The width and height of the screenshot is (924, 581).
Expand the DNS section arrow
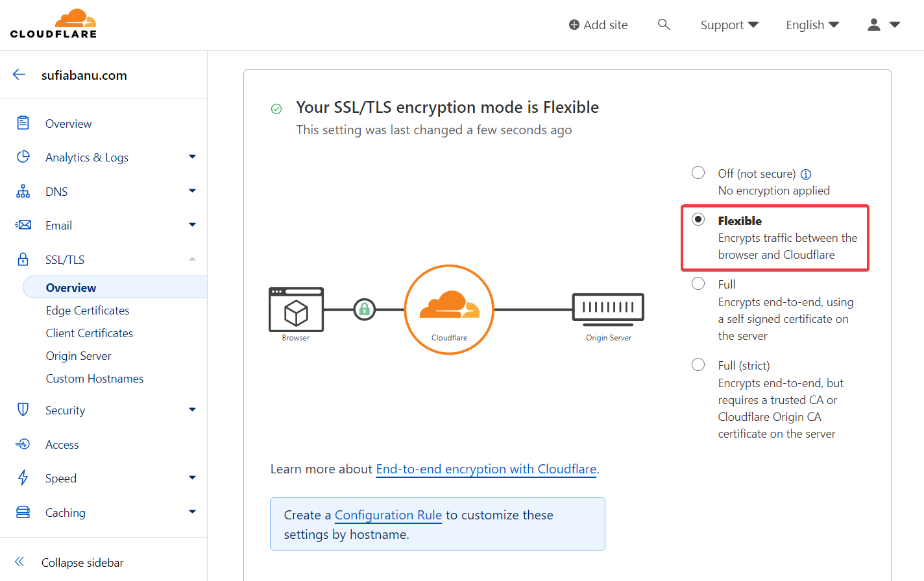[x=192, y=191]
